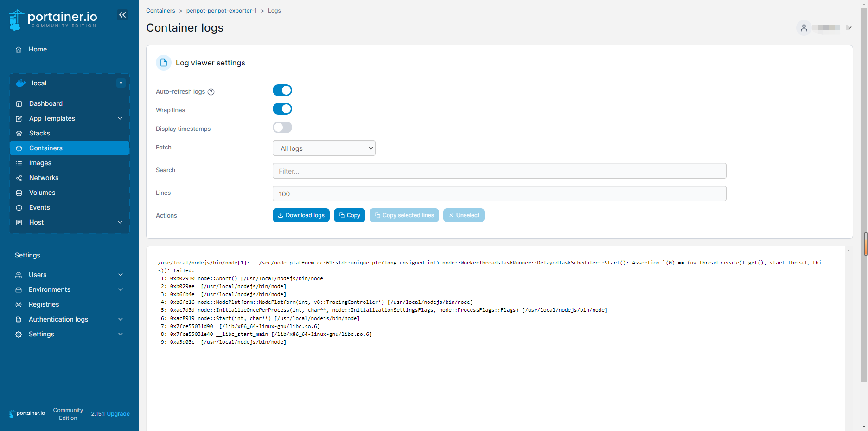868x431 pixels.
Task: Turn off Wrap lines
Action: 282,109
